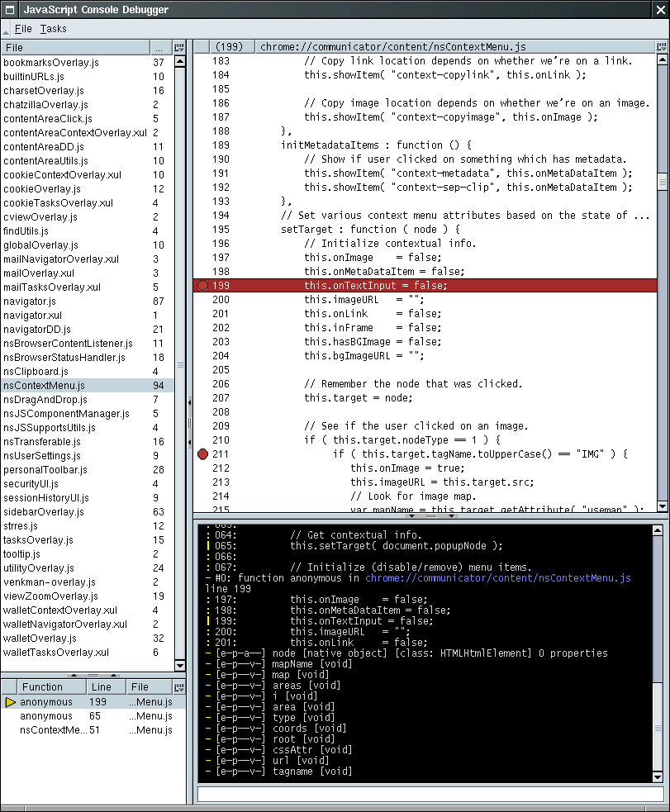
Task: Click the console command input field
Action: click(x=430, y=795)
